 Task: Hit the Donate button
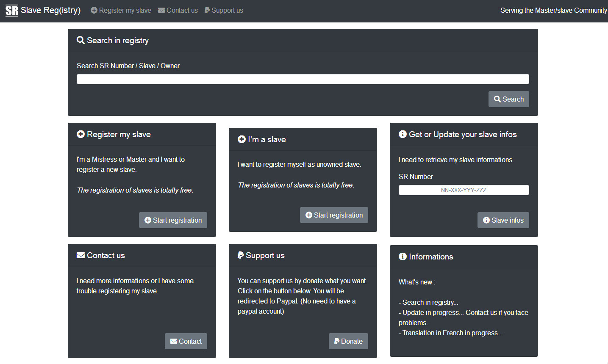[348, 341]
